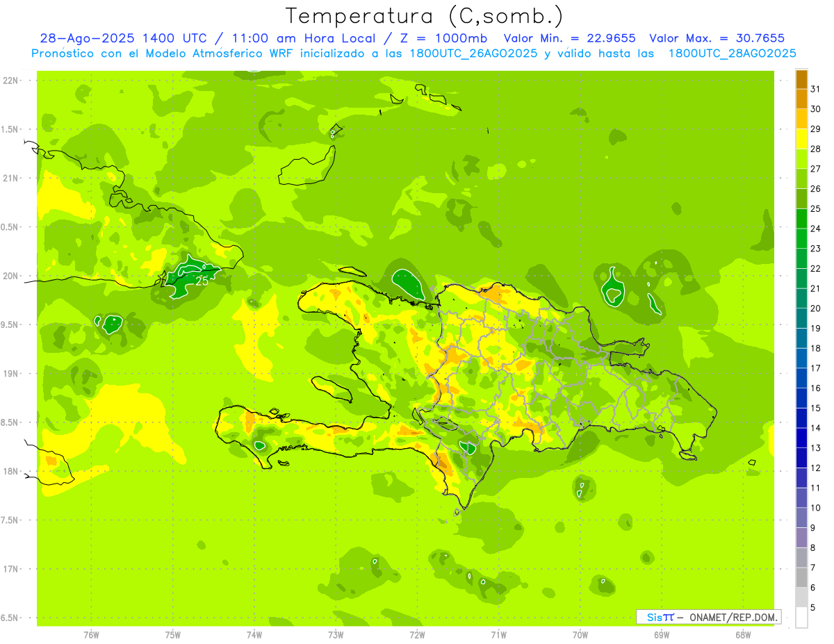Click the '73W' longitude label

click(336, 635)
